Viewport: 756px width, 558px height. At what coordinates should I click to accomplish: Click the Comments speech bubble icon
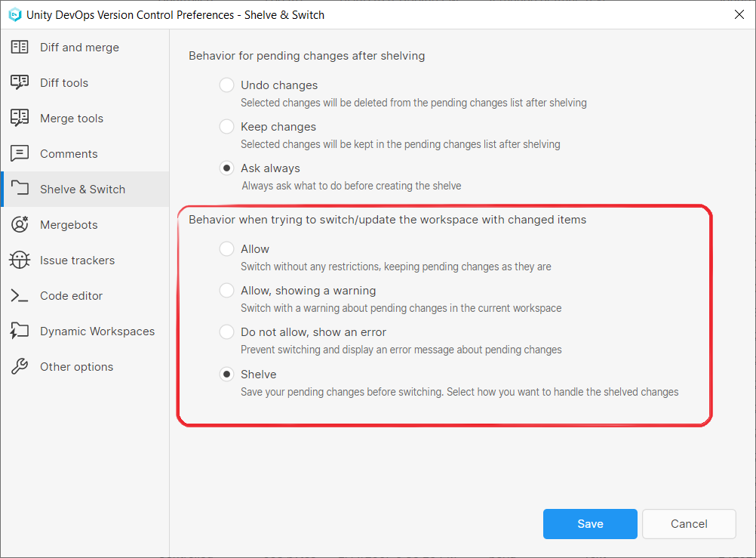tap(20, 154)
